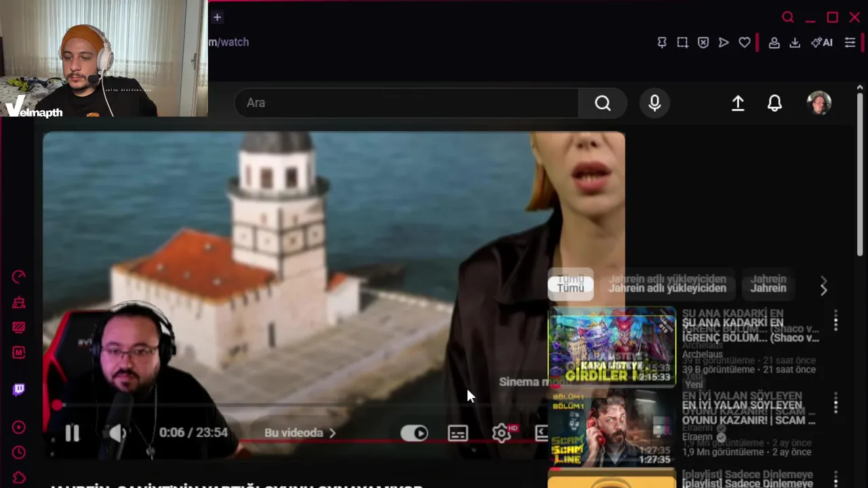Click the red tab search magnifier
Image resolution: width=868 pixels, height=488 pixels.
click(x=787, y=18)
